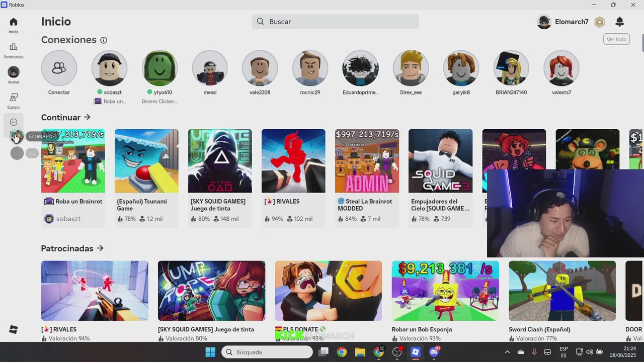Open vale2208 friend avatar

(260, 68)
